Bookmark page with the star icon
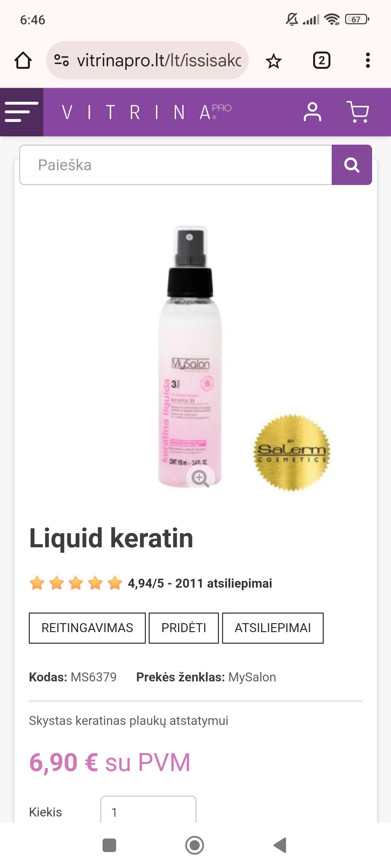Viewport: 391px width, 868px height. coord(273,61)
